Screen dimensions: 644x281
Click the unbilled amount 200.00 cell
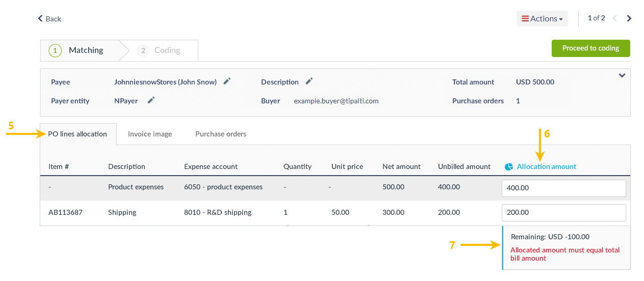[x=449, y=212]
